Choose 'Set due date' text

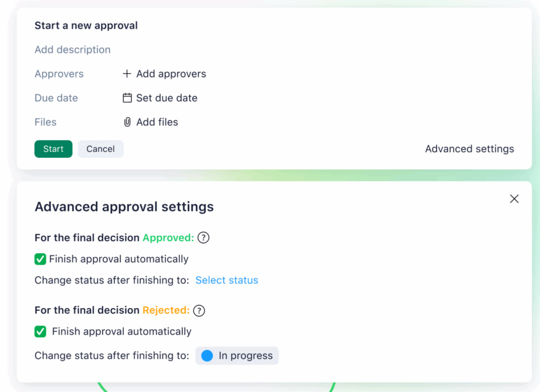tap(167, 98)
